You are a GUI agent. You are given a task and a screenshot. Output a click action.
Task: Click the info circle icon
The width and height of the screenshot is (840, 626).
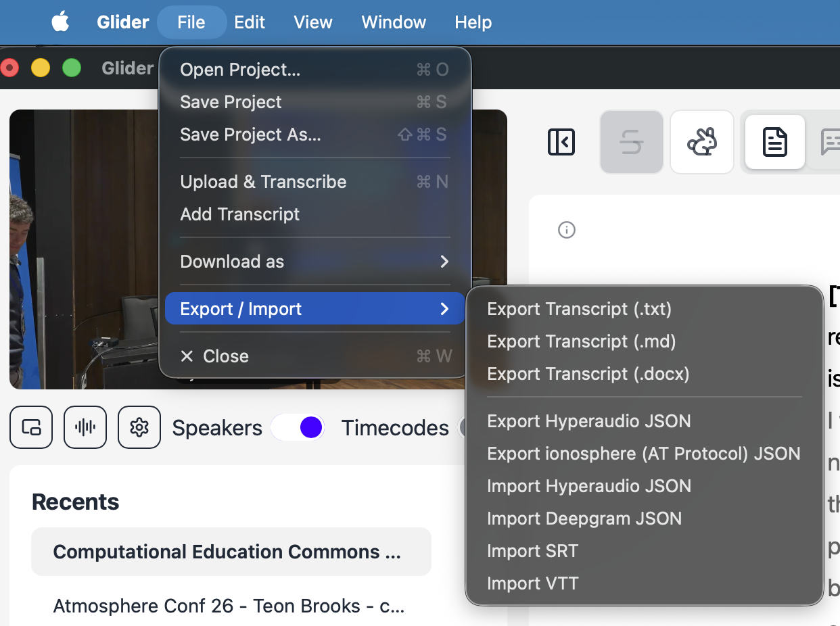pyautogui.click(x=567, y=231)
